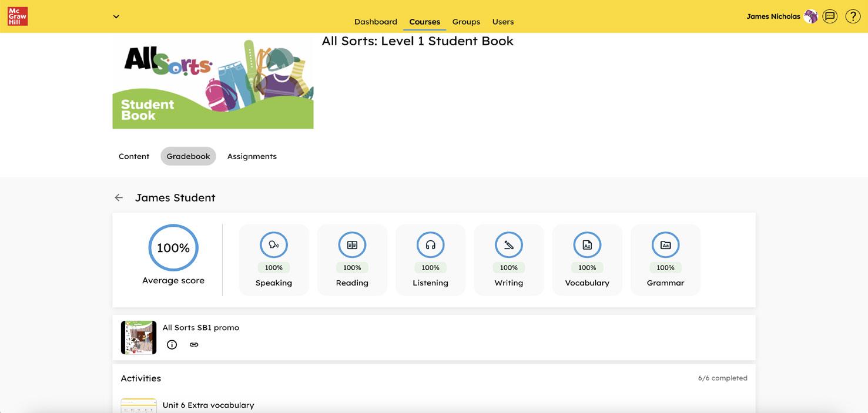The height and width of the screenshot is (413, 868).
Task: Click the James Student heading
Action: coord(175,198)
